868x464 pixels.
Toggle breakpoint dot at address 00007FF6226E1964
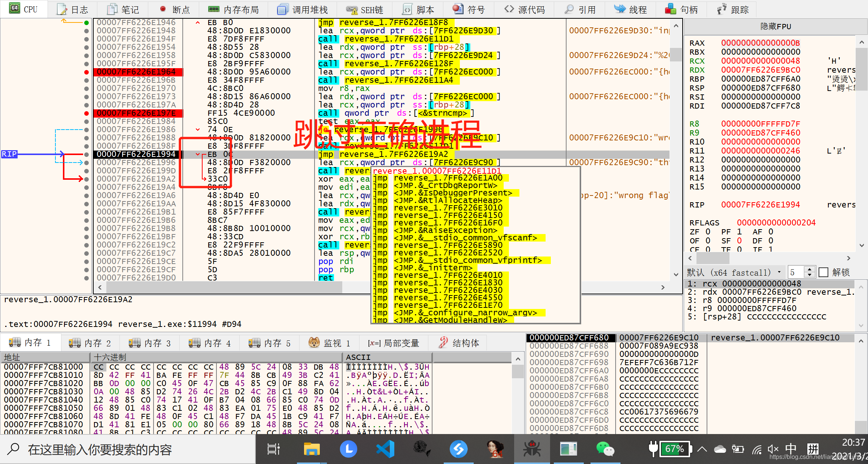point(87,72)
